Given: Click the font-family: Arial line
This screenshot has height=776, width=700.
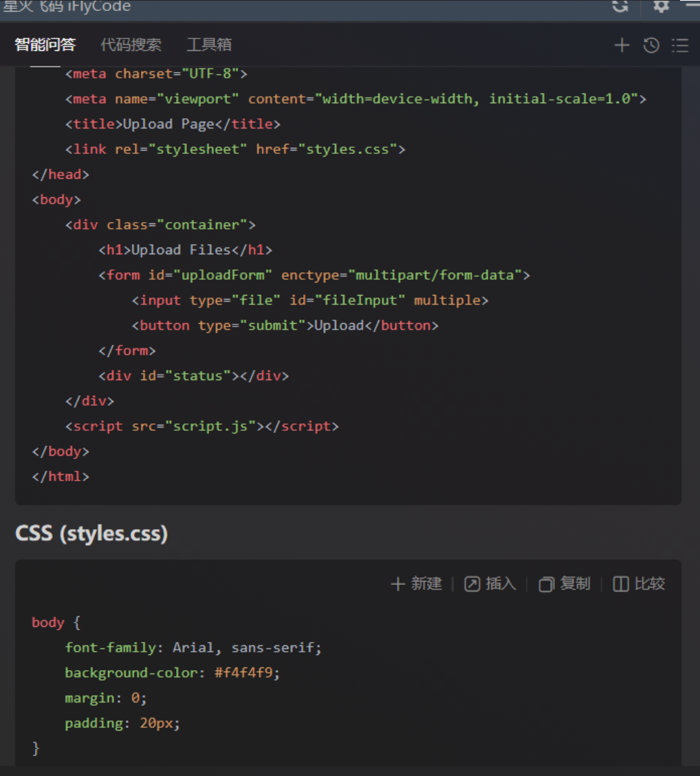Looking at the screenshot, I should pos(193,648).
